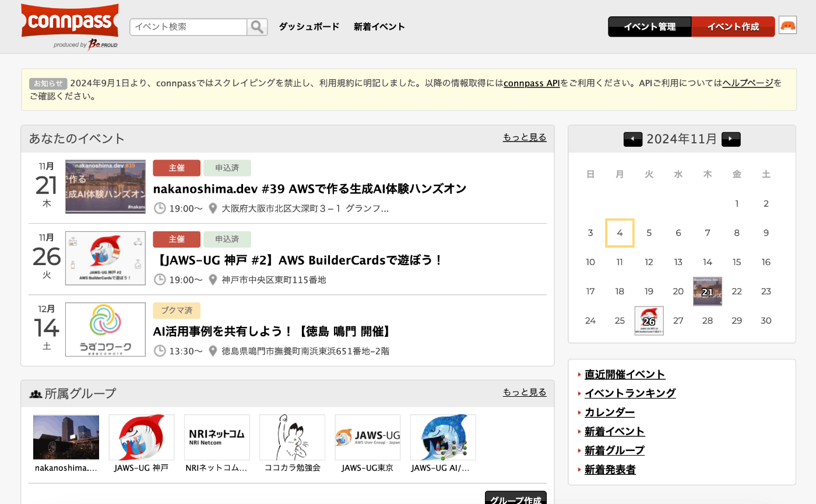Open ココカラ勉強会 group icon
The image size is (816, 504).
(292, 438)
